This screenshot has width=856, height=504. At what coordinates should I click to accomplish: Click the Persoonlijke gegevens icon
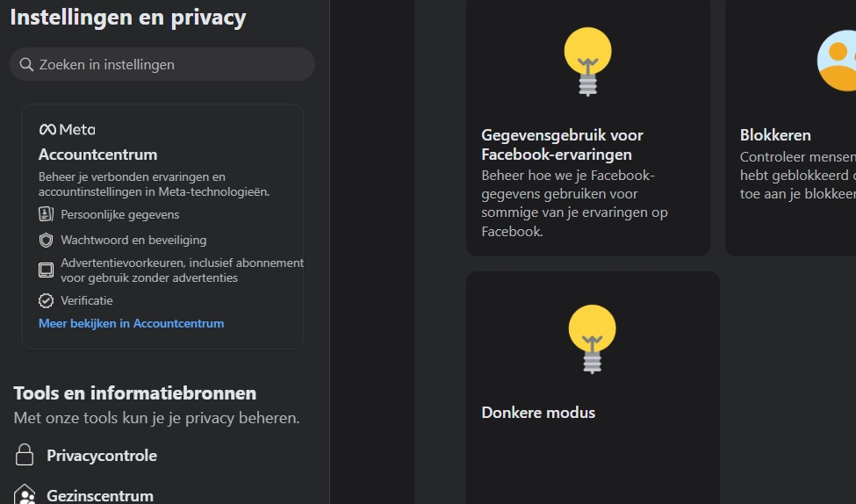tap(47, 214)
